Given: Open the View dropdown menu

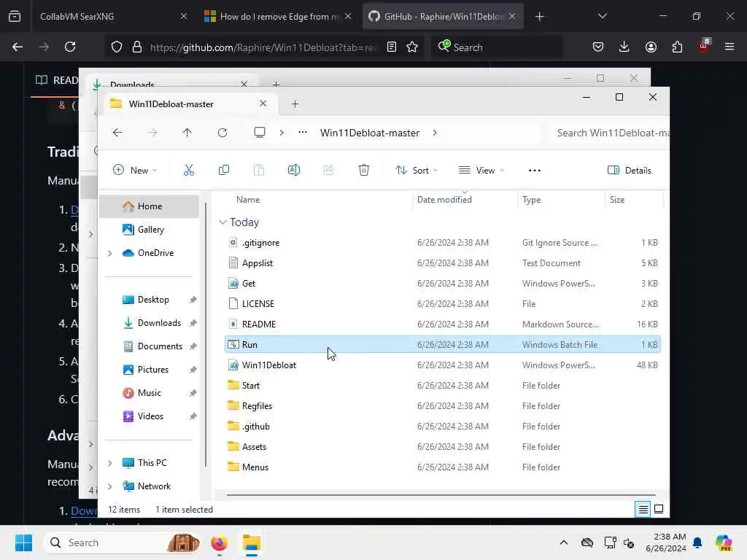Looking at the screenshot, I should [x=481, y=170].
